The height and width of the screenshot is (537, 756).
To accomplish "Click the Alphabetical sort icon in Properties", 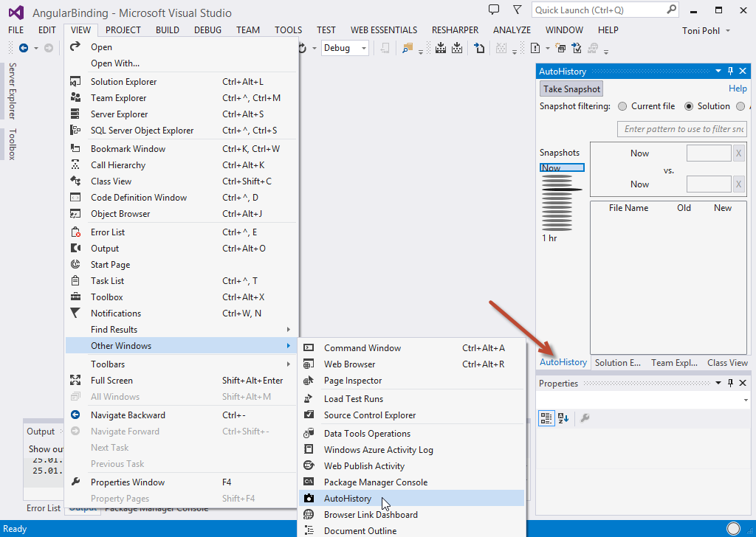I will [x=563, y=418].
